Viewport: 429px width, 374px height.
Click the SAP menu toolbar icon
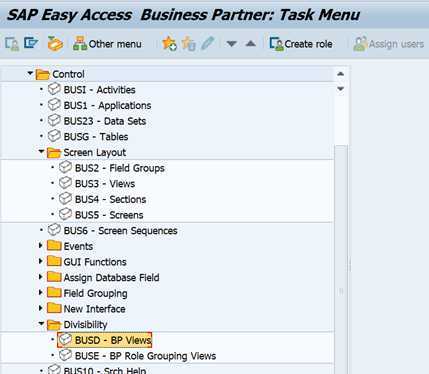tap(31, 43)
